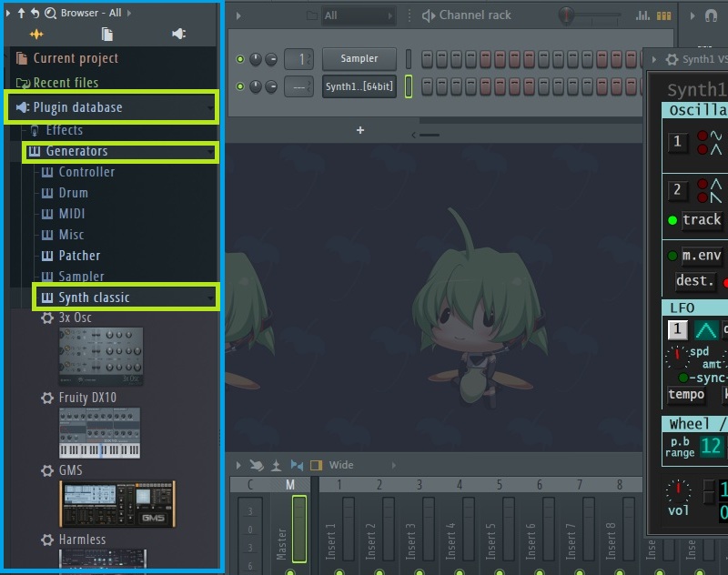Toggle the Synth1 m.env LED
Screen dimensions: 728x575
tap(672, 256)
